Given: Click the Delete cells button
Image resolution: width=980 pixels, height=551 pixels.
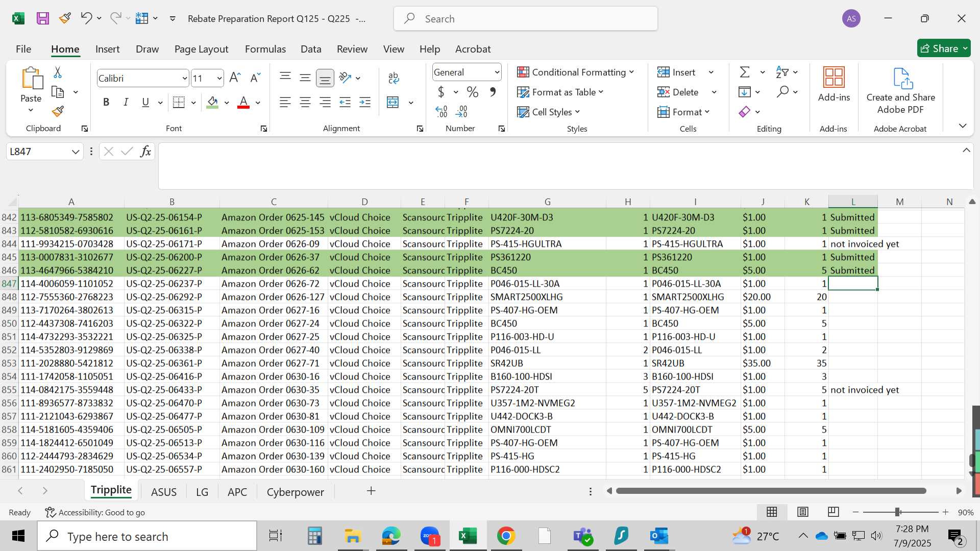Looking at the screenshot, I should [x=678, y=92].
